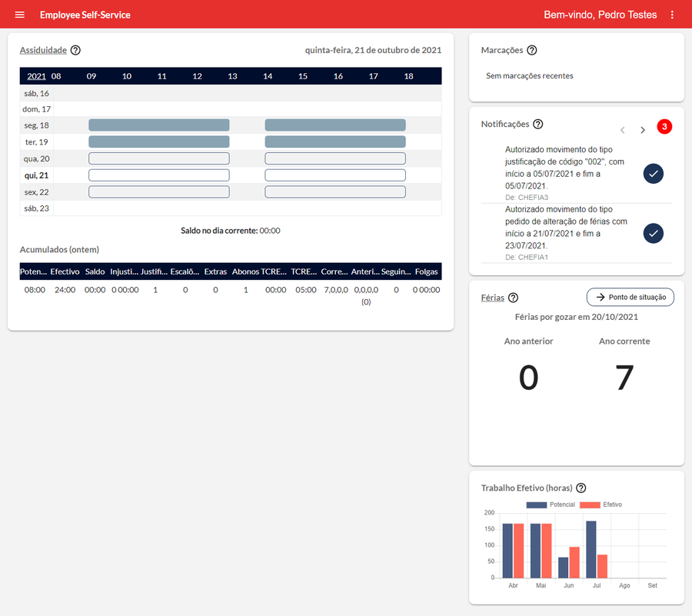Image resolution: width=692 pixels, height=616 pixels.
Task: Click help icon next to Férias
Action: point(513,298)
